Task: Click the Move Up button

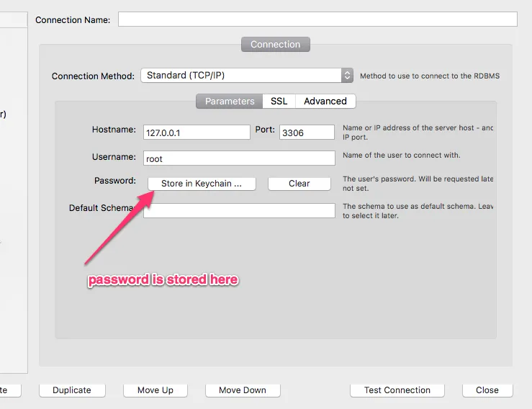Action: tap(155, 390)
